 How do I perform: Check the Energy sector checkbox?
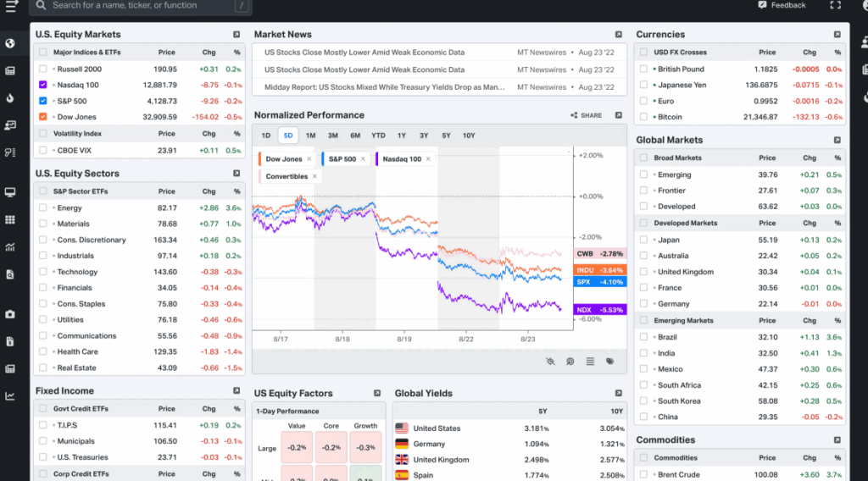pos(42,207)
